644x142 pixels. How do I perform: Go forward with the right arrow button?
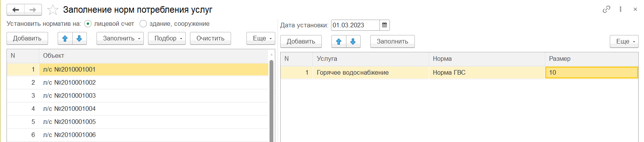33,10
